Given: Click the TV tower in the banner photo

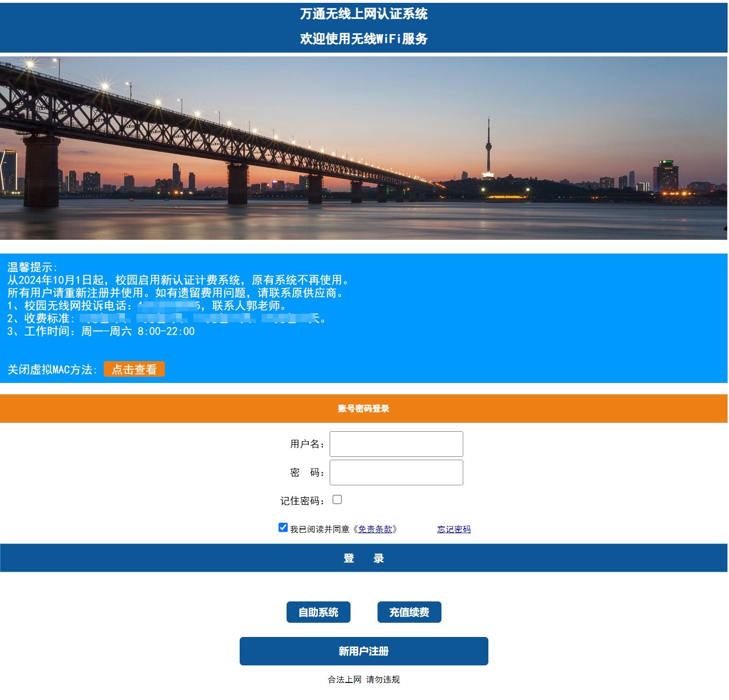Looking at the screenshot, I should point(488,147).
